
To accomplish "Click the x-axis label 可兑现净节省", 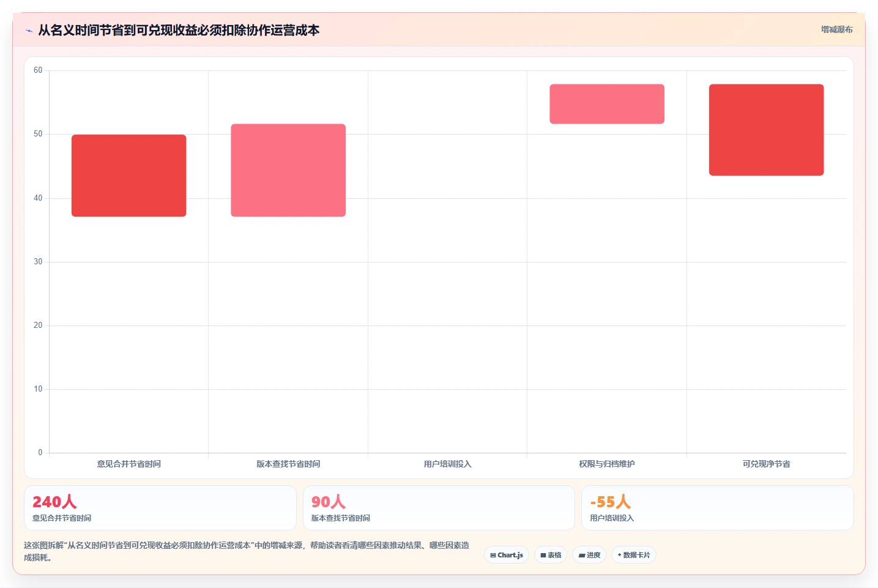I will (767, 464).
